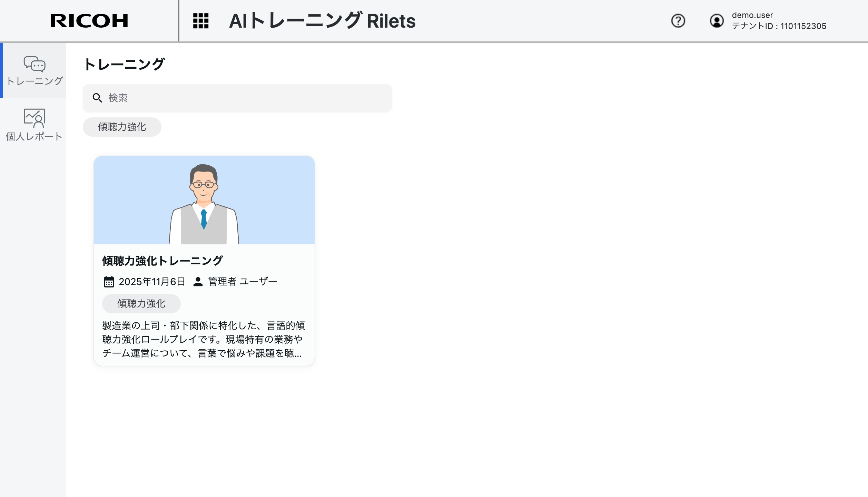The image size is (868, 497).
Task: Open the 傾聴力強化トレーニング card illustration
Action: click(204, 200)
